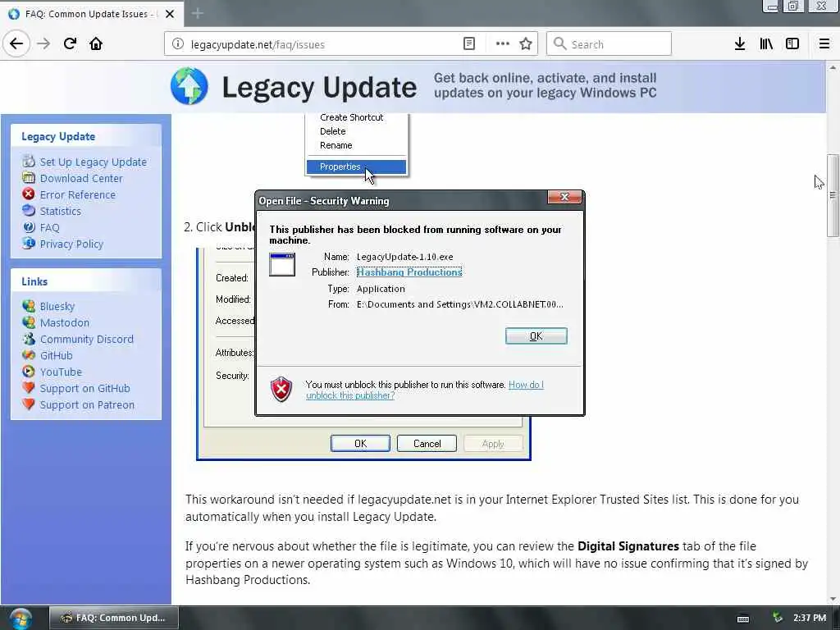Click the Mastodon globe icon

(29, 322)
